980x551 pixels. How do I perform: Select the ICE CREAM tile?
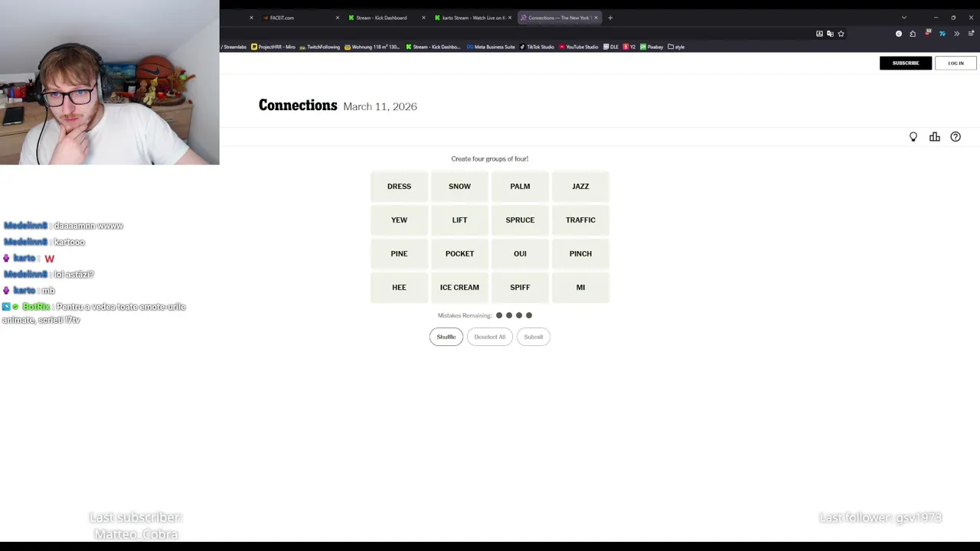pyautogui.click(x=459, y=287)
